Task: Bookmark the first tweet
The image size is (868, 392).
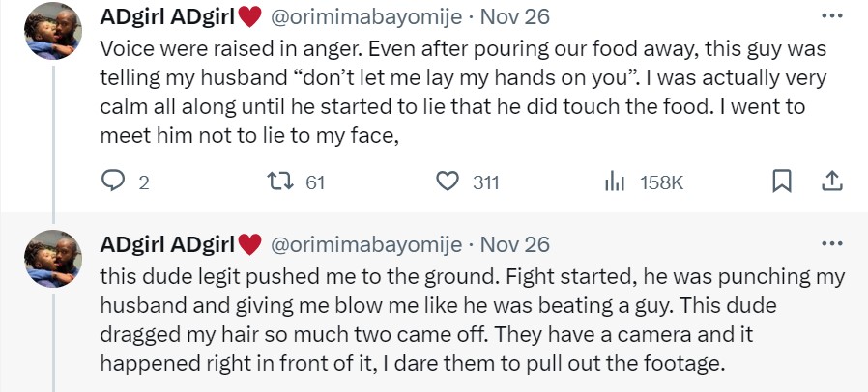Action: [x=783, y=181]
